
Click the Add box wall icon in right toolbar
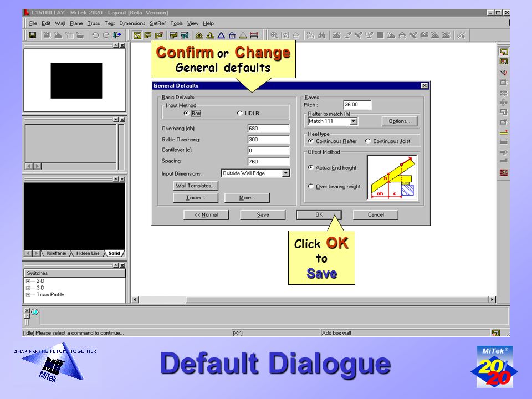coord(504,52)
